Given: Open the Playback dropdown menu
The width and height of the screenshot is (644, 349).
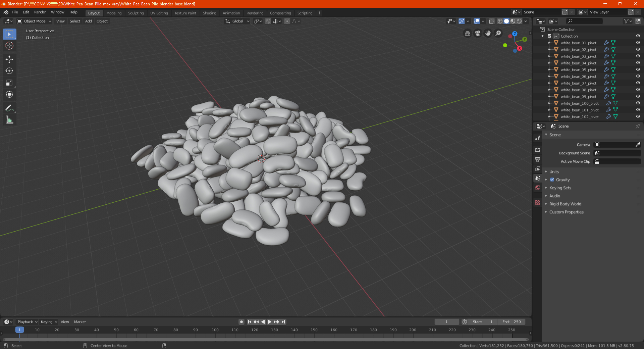Looking at the screenshot, I should point(27,322).
